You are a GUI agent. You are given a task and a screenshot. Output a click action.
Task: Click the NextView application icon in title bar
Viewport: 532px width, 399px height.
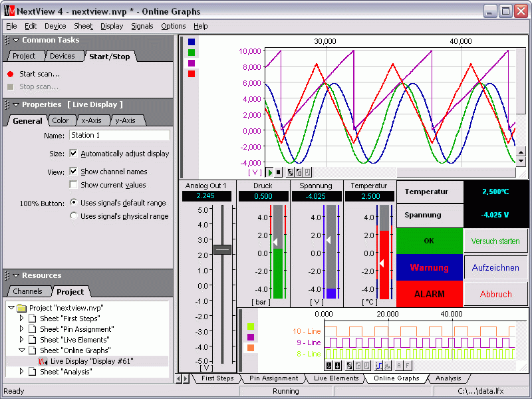9,11
